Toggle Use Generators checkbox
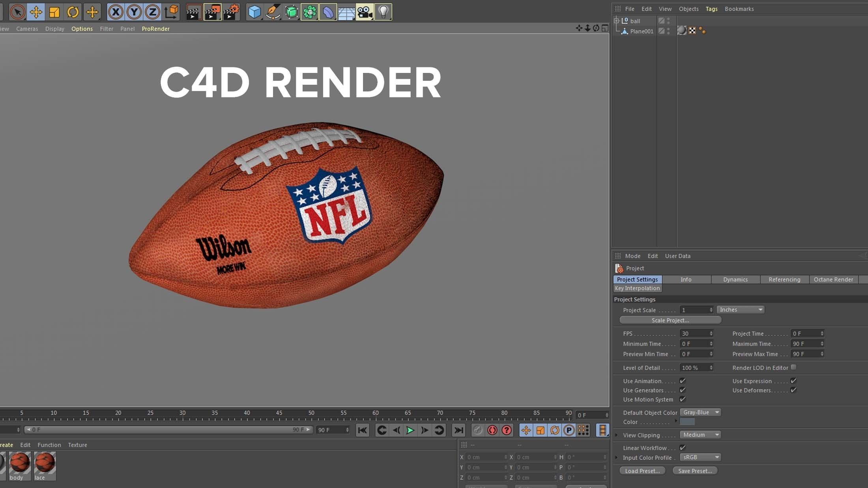868x488 pixels. 683,390
